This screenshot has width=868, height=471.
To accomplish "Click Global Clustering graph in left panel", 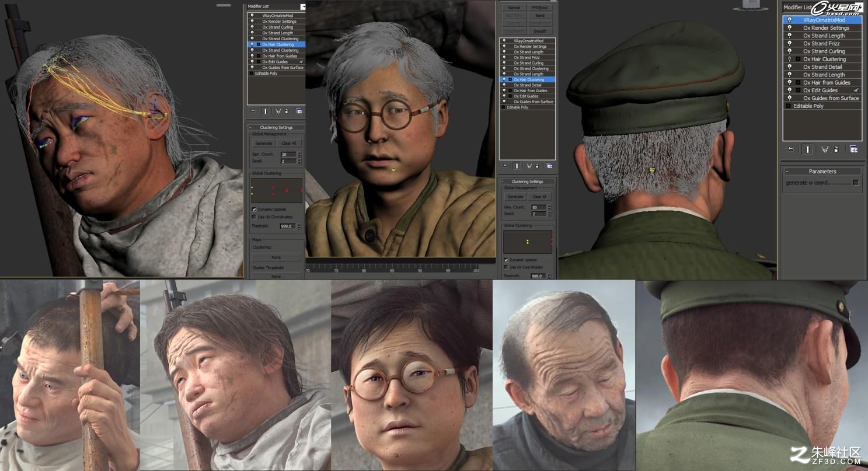I will [x=277, y=190].
